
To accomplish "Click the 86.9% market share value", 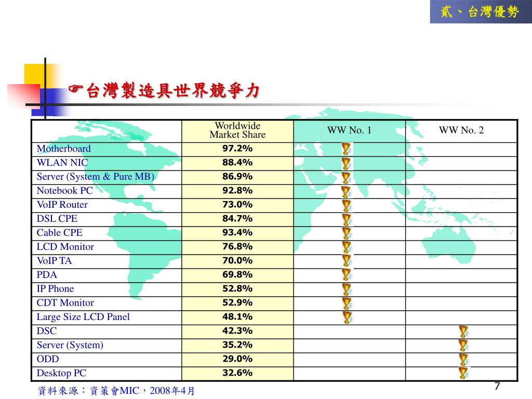I will tap(237, 177).
